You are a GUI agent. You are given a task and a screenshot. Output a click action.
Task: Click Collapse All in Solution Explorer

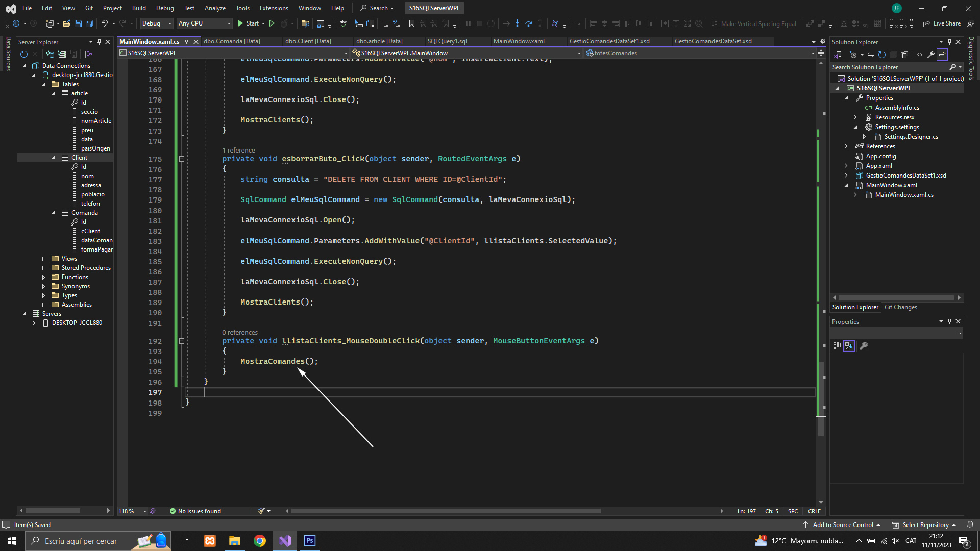(893, 55)
